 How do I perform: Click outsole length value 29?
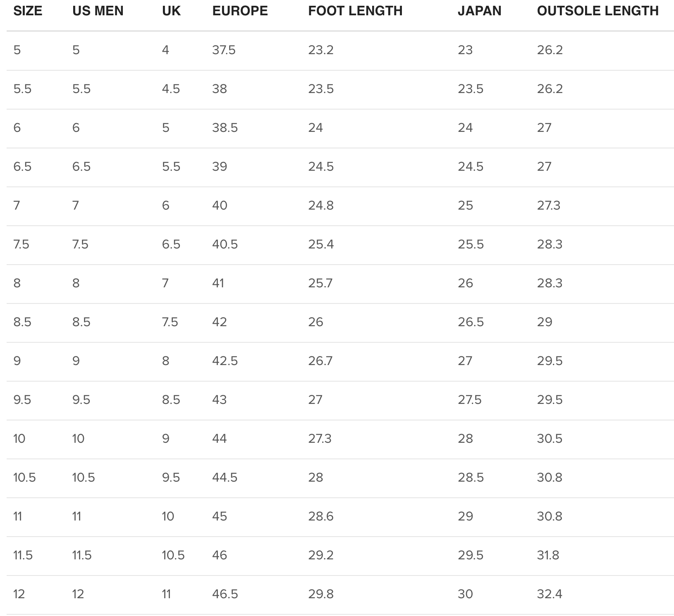tap(545, 322)
